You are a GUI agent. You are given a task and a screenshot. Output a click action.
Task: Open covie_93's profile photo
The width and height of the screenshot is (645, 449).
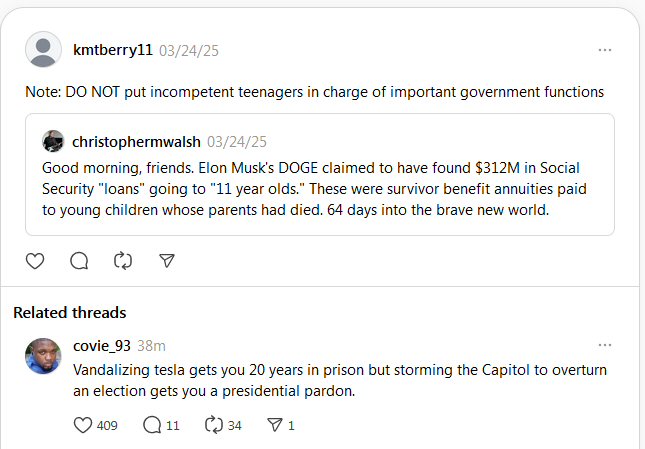coord(44,356)
